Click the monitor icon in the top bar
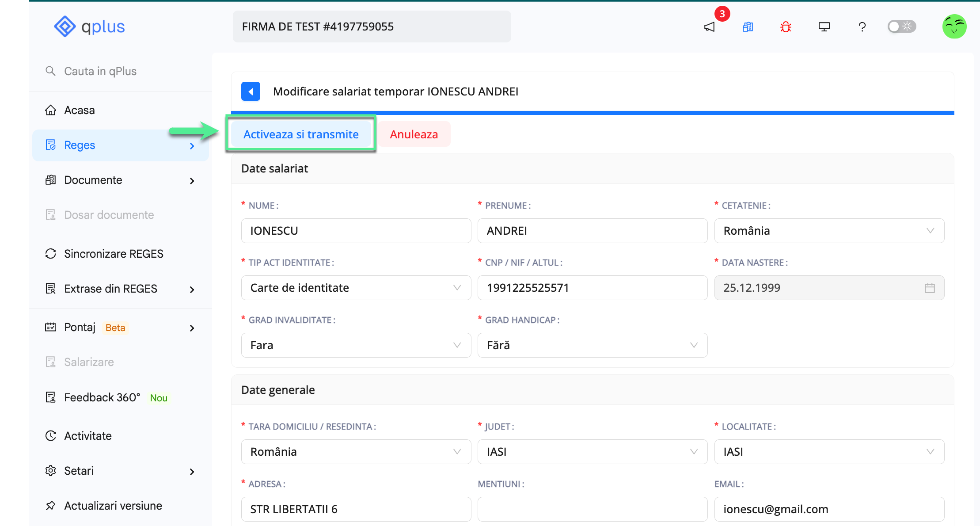 click(824, 27)
